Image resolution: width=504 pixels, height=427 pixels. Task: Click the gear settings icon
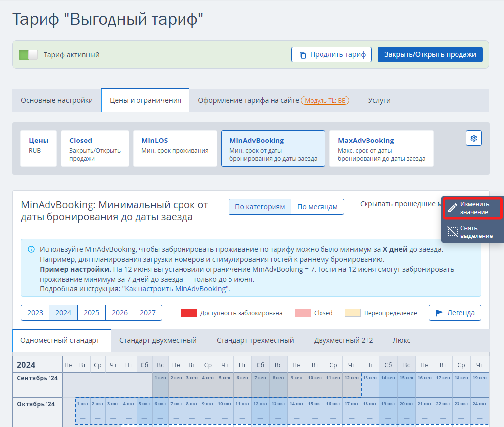pos(473,138)
